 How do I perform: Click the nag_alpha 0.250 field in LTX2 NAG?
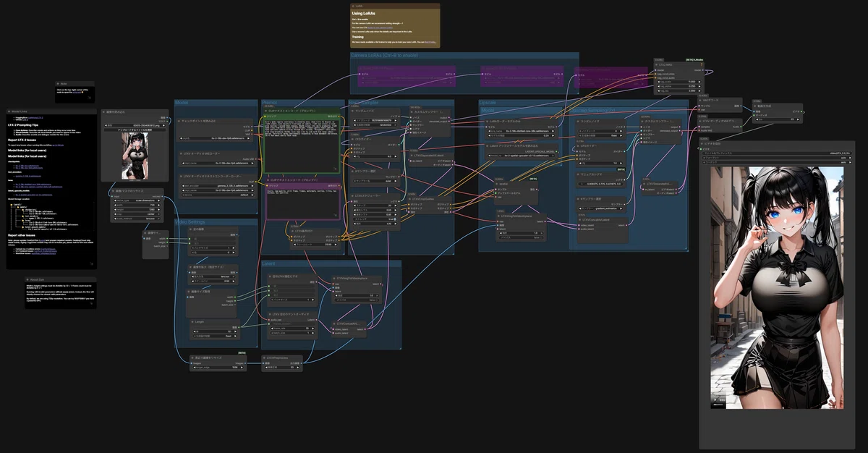click(x=679, y=86)
